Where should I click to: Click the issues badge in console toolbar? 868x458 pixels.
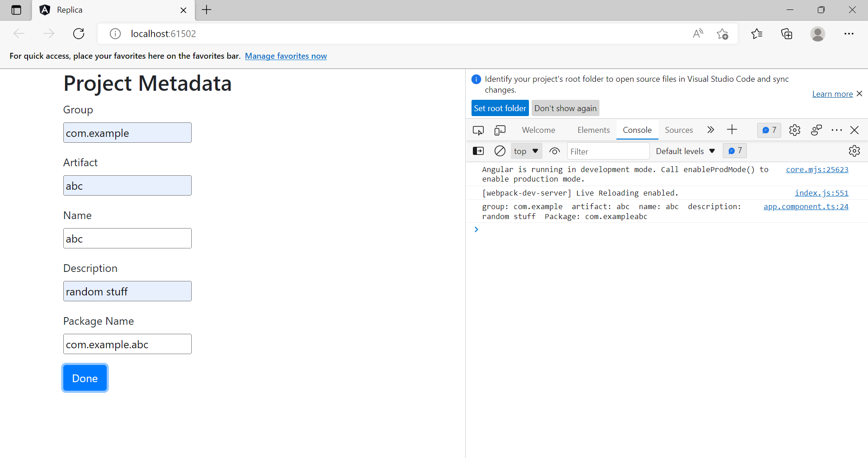pos(735,151)
